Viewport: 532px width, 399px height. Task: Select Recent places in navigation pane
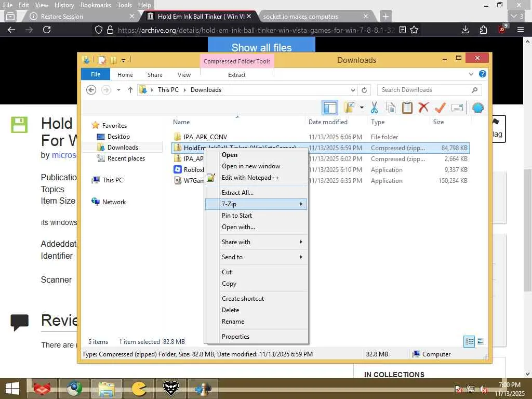point(126,158)
